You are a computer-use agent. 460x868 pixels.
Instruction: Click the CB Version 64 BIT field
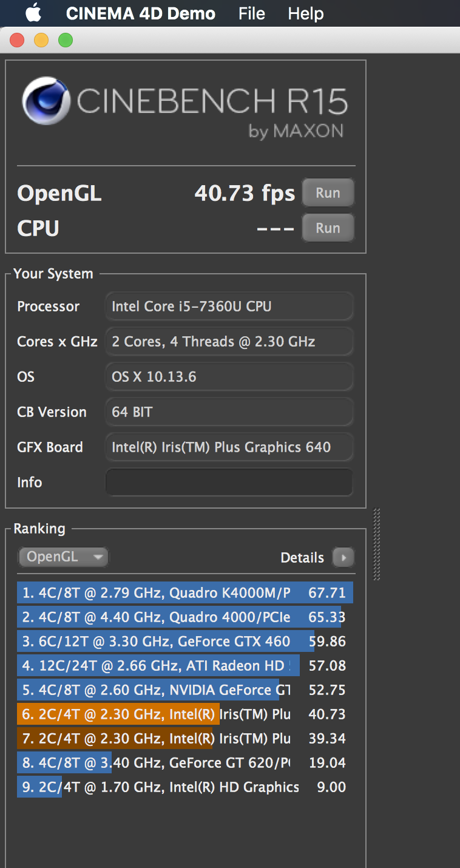click(x=229, y=412)
